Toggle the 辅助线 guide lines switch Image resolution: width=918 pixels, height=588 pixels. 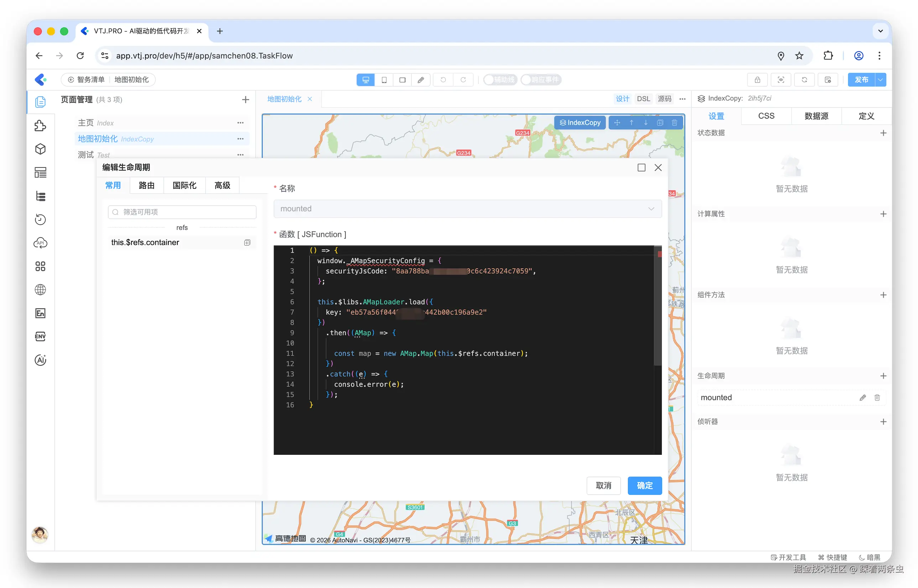[x=500, y=80]
